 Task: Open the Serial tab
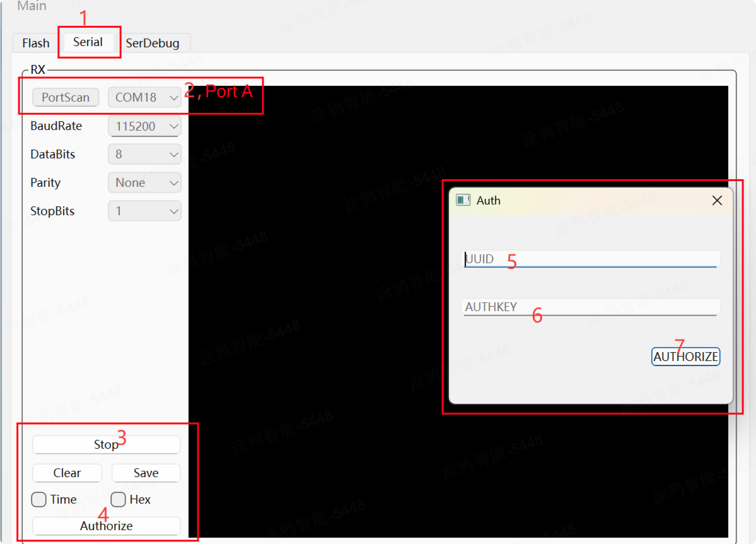pyautogui.click(x=88, y=42)
